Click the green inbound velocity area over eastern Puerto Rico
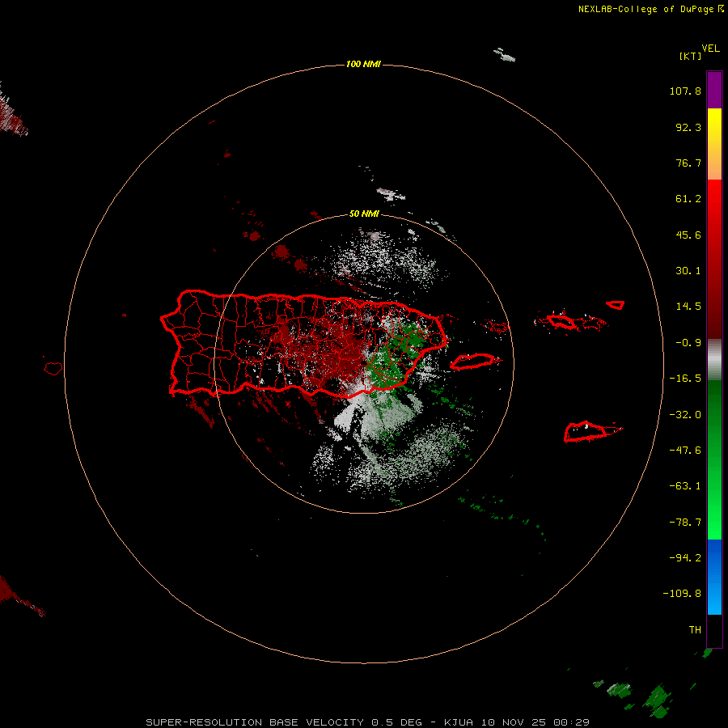The width and height of the screenshot is (728, 728). coord(394,355)
